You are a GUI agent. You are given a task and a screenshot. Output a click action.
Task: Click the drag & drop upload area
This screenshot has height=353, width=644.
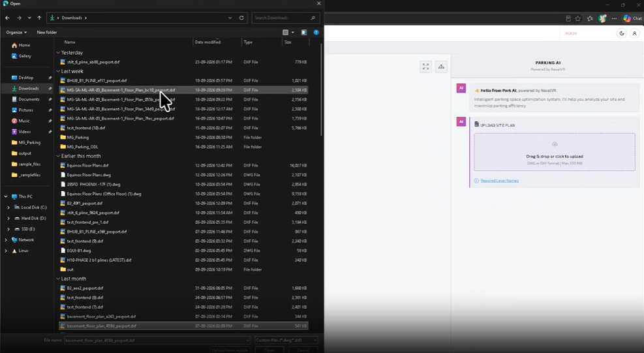pos(555,152)
